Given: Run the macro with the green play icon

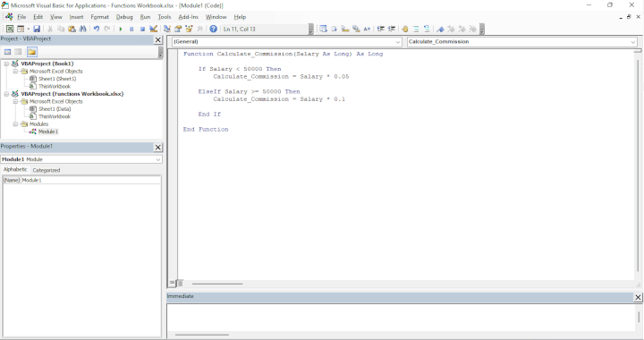Looking at the screenshot, I should pyautogui.click(x=121, y=29).
